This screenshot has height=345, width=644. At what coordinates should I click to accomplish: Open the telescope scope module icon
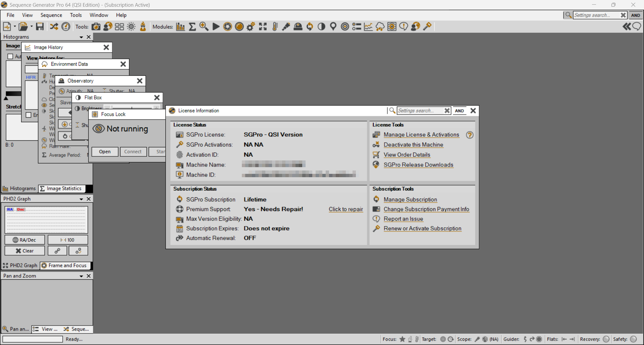286,26
